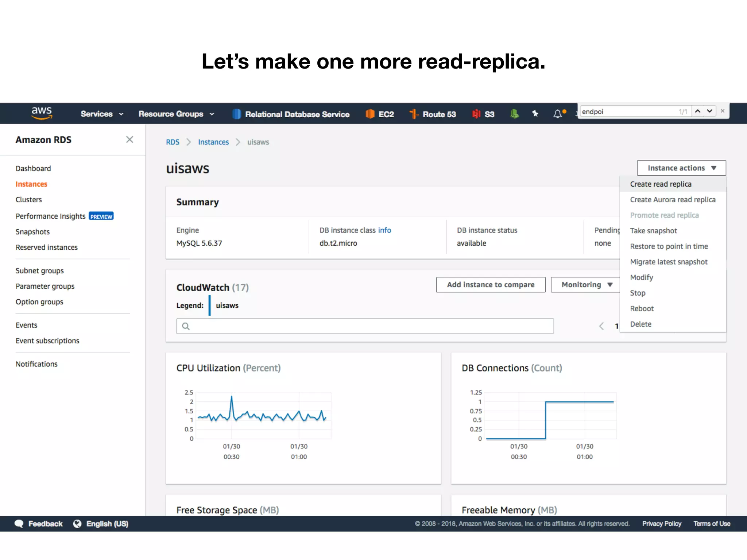Open Privacy Policy link

tap(662, 524)
